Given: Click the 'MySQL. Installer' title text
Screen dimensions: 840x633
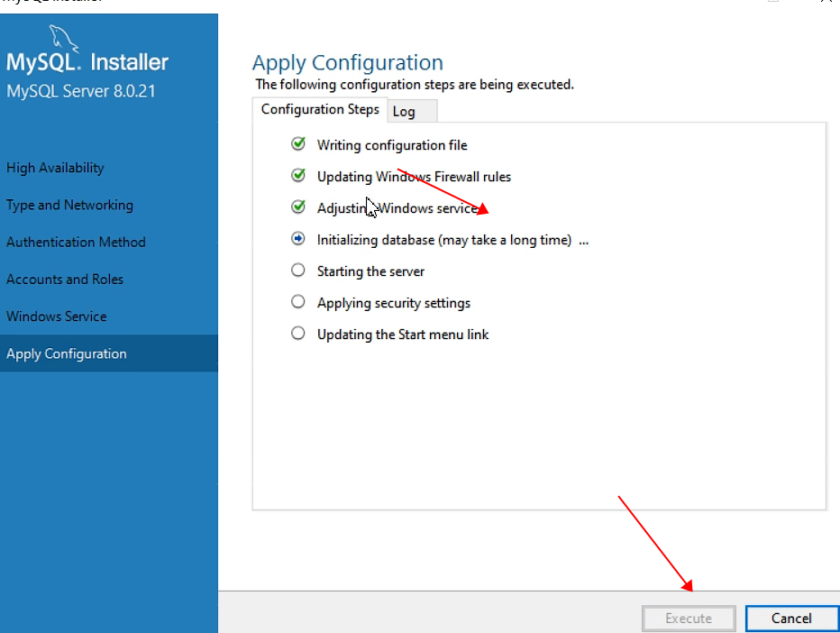Looking at the screenshot, I should point(87,62).
